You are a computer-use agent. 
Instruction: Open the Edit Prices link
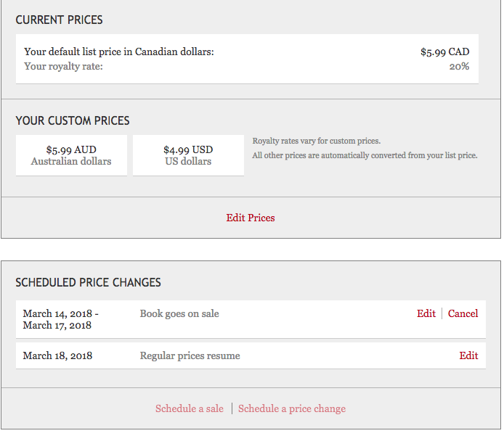click(251, 218)
